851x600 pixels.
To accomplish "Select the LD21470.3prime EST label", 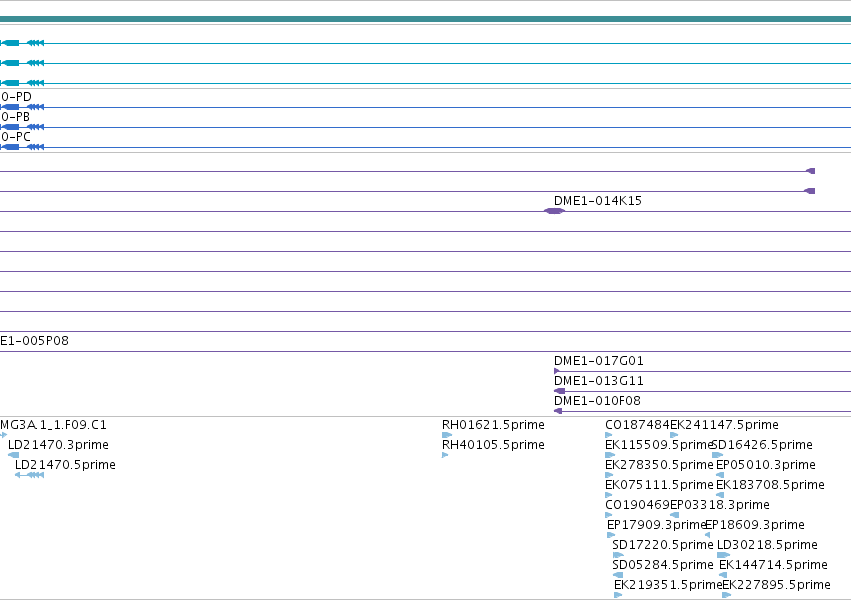I will point(58,445).
